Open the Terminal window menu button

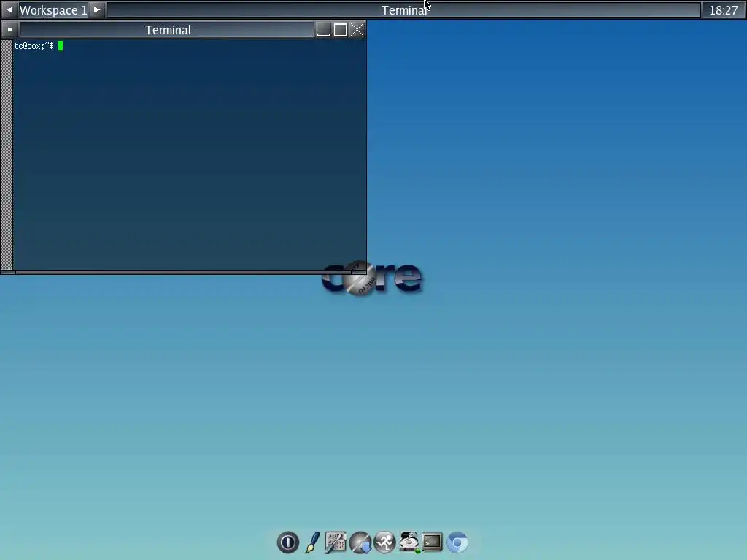9,29
